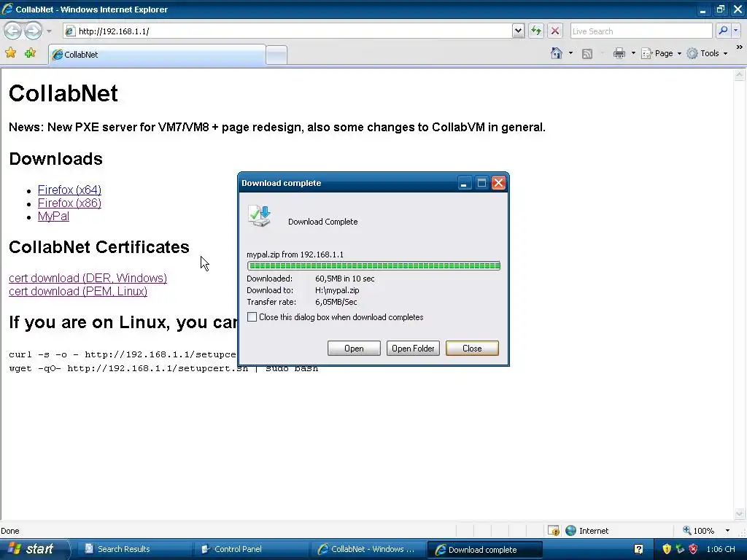
Task: Click the popup blocker status bar icon
Action: (554, 531)
